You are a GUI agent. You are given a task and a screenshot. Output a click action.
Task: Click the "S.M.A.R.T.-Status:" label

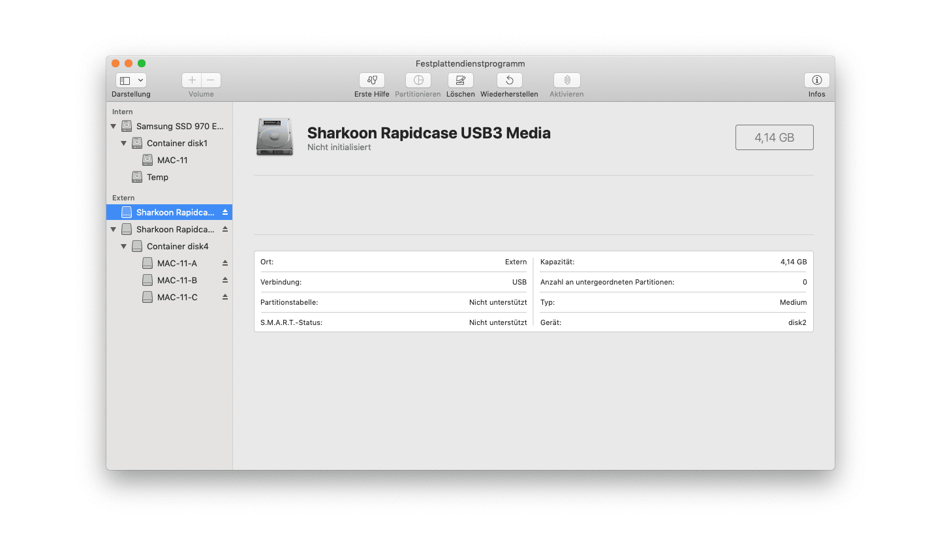coord(292,322)
